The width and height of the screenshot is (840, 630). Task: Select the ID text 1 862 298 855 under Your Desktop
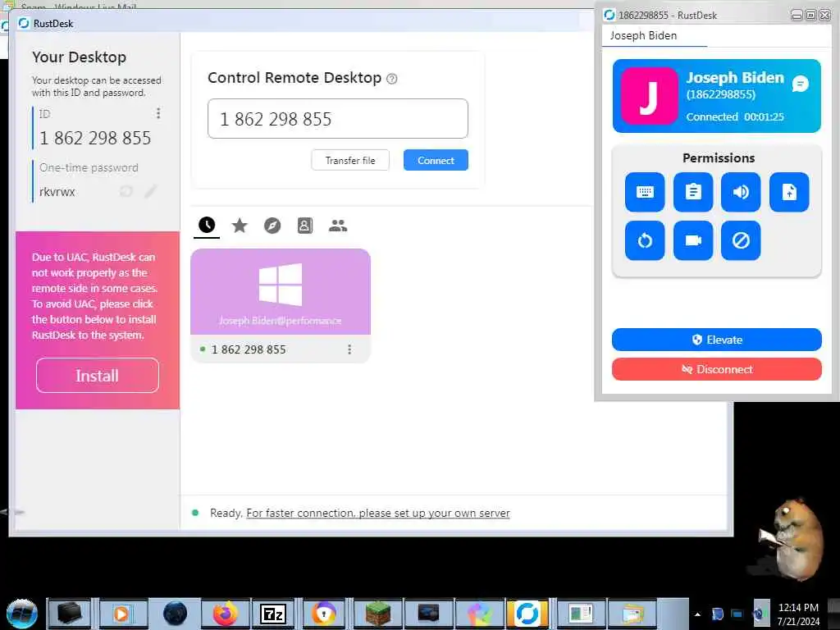pyautogui.click(x=95, y=138)
